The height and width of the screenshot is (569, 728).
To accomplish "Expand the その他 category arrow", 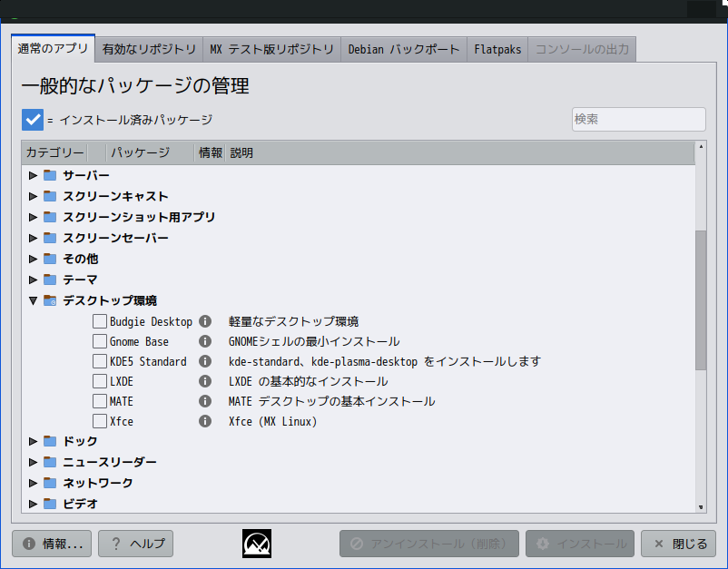I will click(33, 259).
